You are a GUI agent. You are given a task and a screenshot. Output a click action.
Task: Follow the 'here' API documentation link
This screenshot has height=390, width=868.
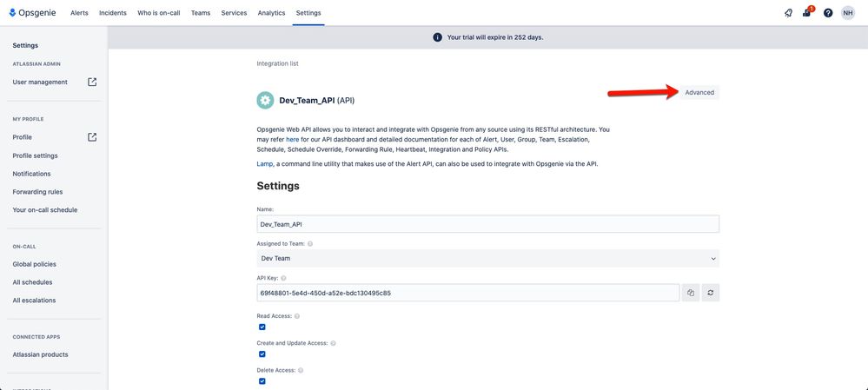coord(292,139)
